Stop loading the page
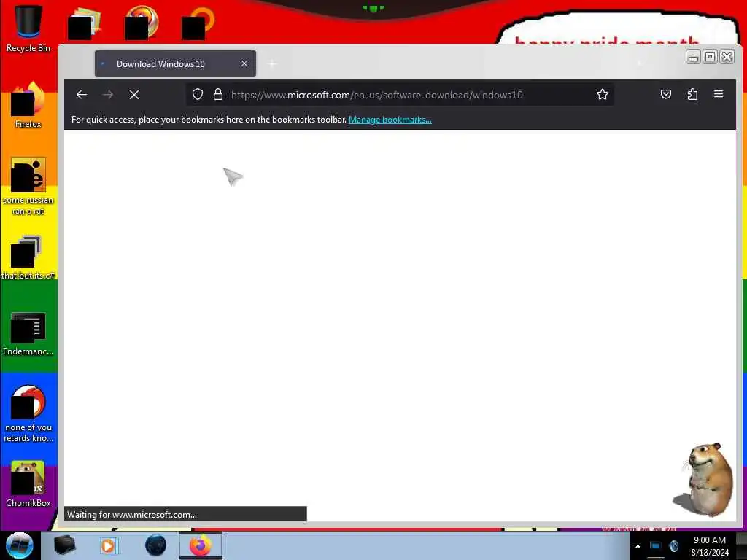Viewport: 747px width, 560px height. coord(134,95)
